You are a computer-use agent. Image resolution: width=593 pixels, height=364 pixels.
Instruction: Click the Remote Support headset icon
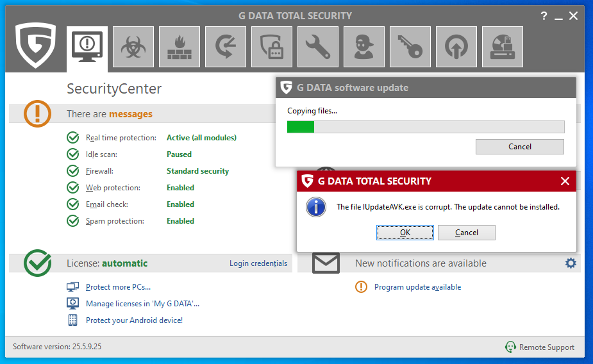(510, 347)
